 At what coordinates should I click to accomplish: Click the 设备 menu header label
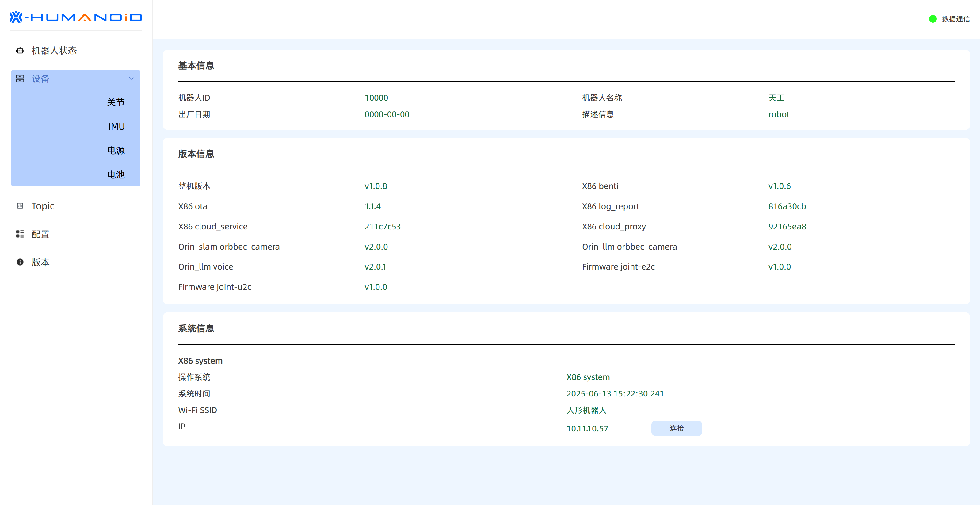click(40, 79)
